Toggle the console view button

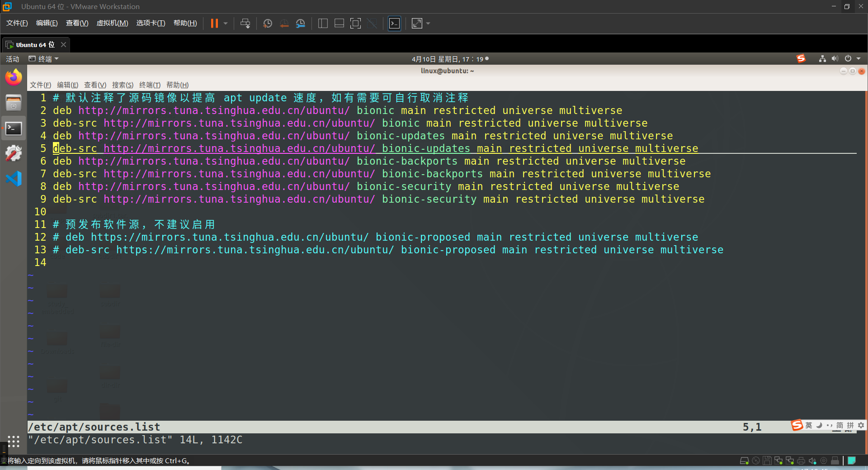point(394,24)
